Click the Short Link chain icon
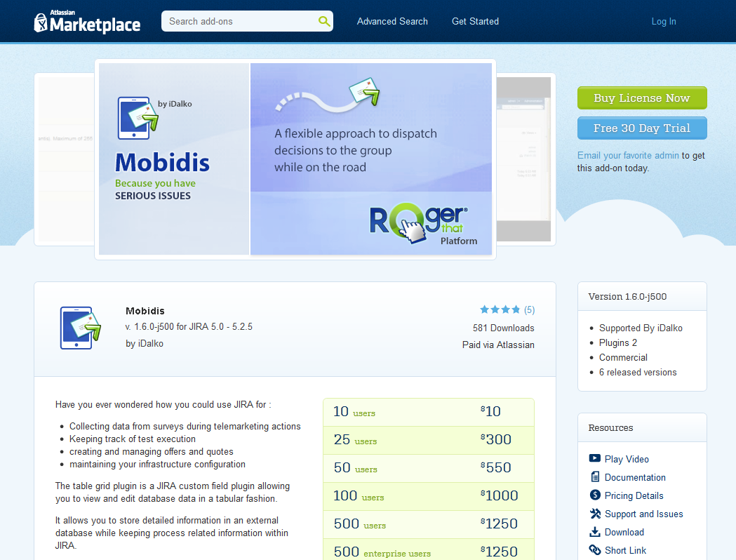Image resolution: width=736 pixels, height=560 pixels. tap(594, 550)
